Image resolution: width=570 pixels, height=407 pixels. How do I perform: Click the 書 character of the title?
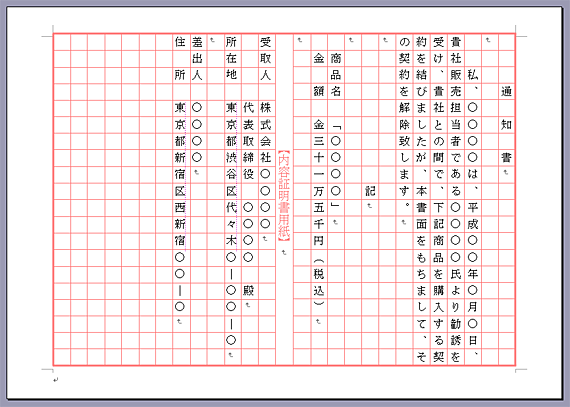coord(506,158)
